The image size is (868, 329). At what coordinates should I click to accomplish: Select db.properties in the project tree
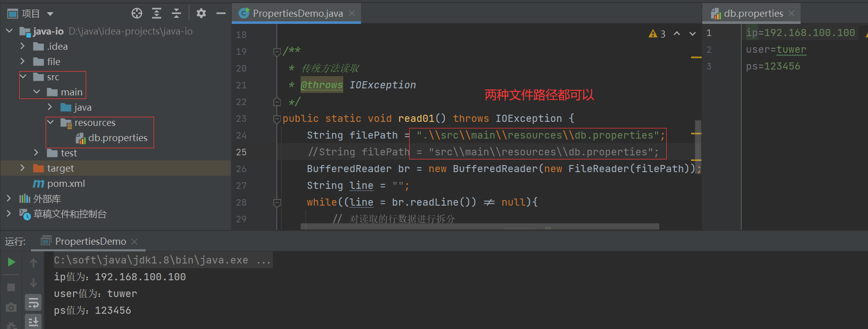[x=112, y=138]
